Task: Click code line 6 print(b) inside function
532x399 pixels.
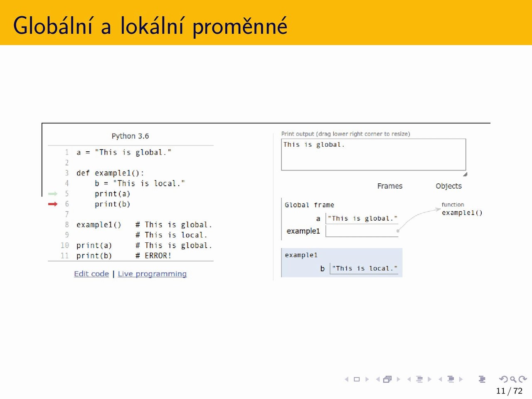Action: [112, 204]
